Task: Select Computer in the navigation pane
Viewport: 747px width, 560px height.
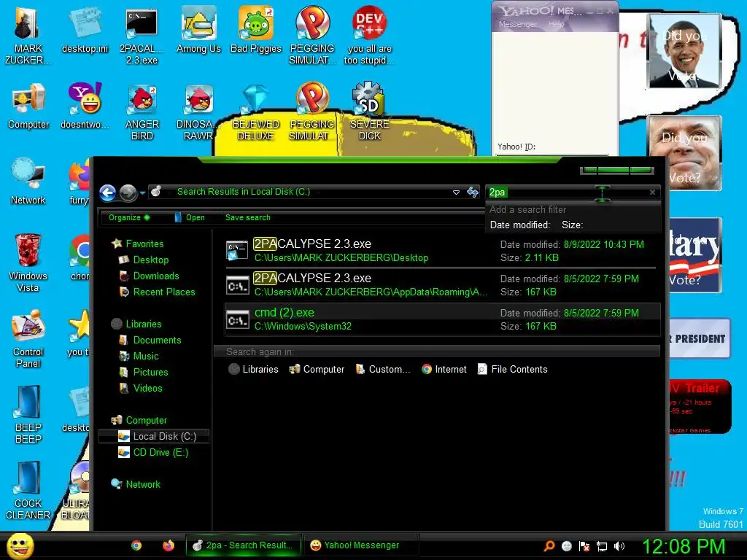Action: pos(139,421)
